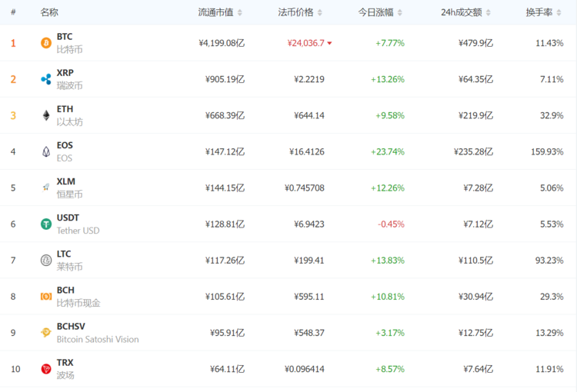The width and height of the screenshot is (577, 392).
Task: Click BCHSV daily change +3.17%
Action: point(390,333)
